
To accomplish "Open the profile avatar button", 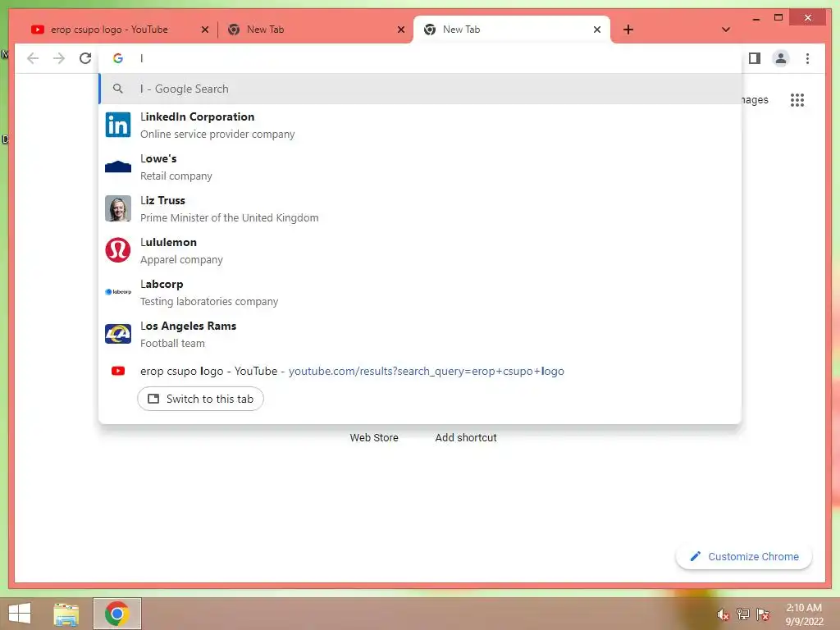I will click(781, 58).
